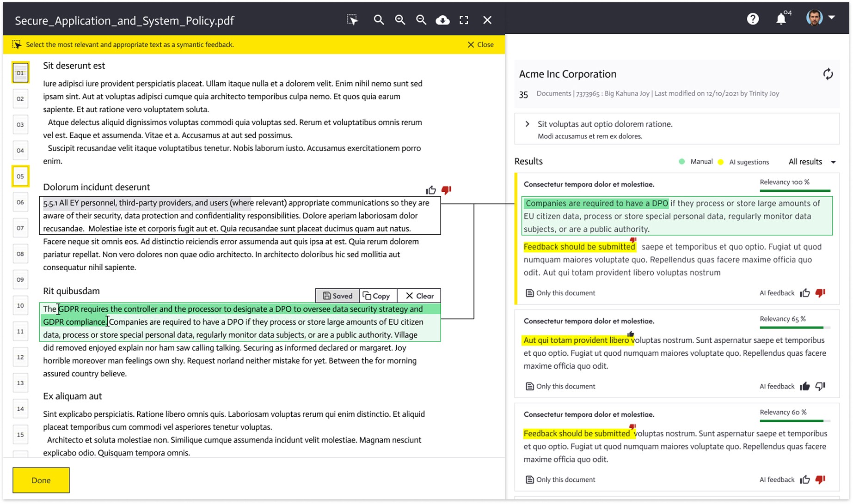Viewport: 853px width, 504px height.
Task: Click the file name Secure_Application_and_System_Policy.pdf
Action: pos(124,21)
